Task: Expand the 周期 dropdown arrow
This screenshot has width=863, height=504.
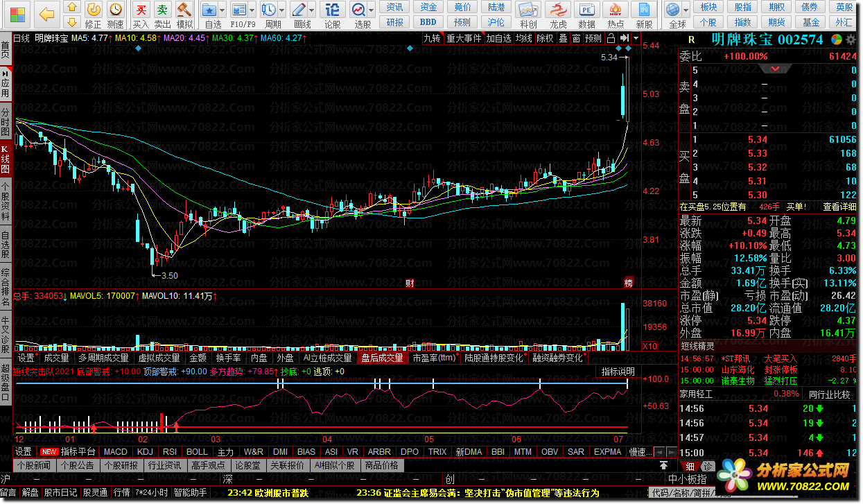Action: [x=282, y=10]
